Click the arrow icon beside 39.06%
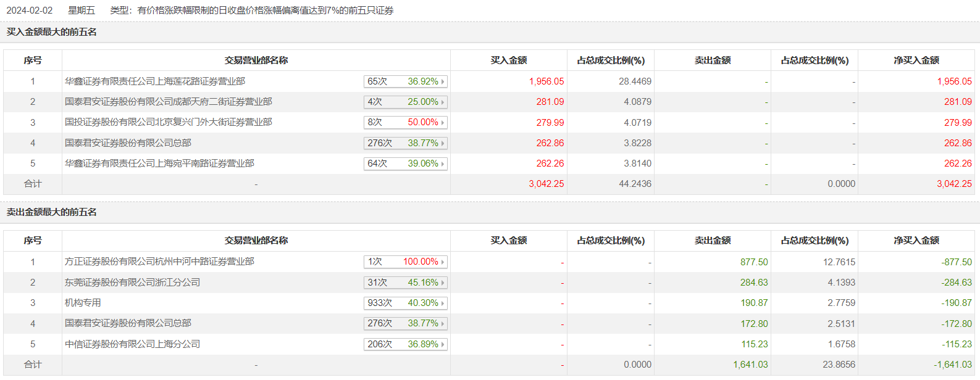The height and width of the screenshot is (380, 980). (443, 164)
